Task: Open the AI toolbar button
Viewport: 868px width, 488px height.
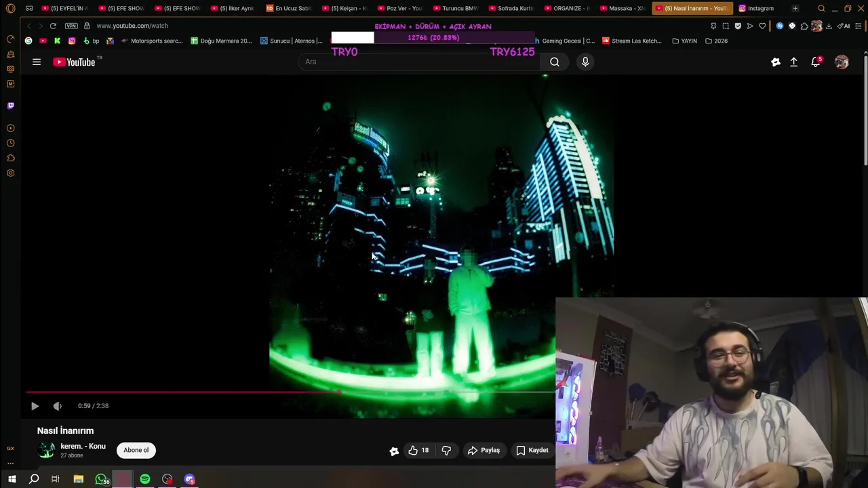Action: 844,26
